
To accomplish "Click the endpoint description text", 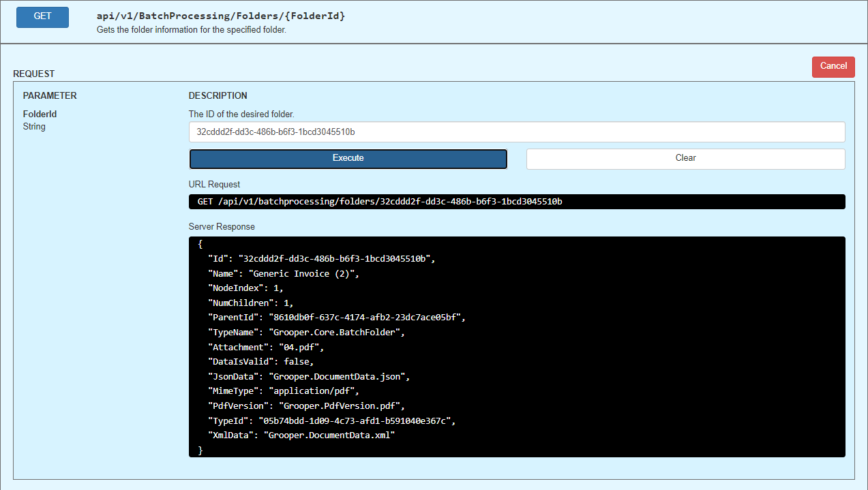I will coord(191,30).
